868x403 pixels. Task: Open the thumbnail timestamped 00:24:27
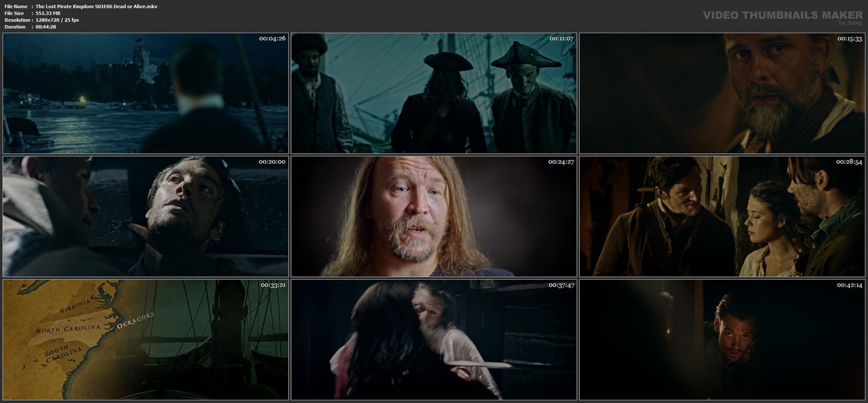click(434, 217)
